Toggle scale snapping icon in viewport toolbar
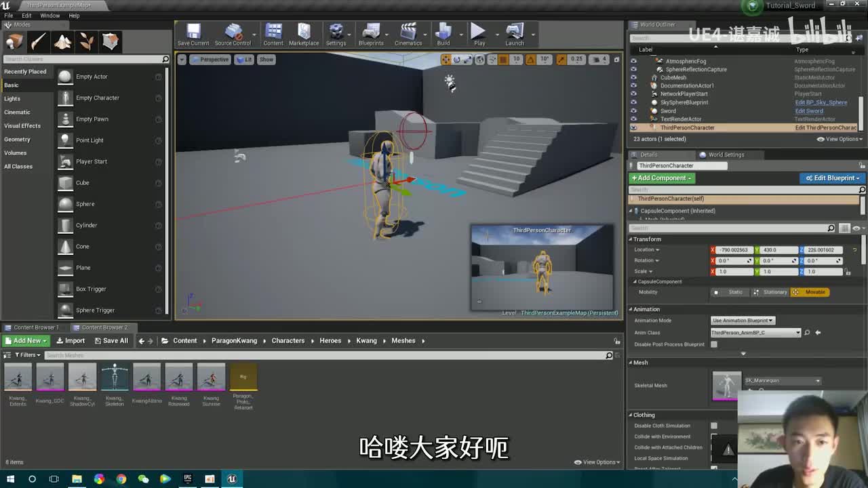 [x=561, y=60]
